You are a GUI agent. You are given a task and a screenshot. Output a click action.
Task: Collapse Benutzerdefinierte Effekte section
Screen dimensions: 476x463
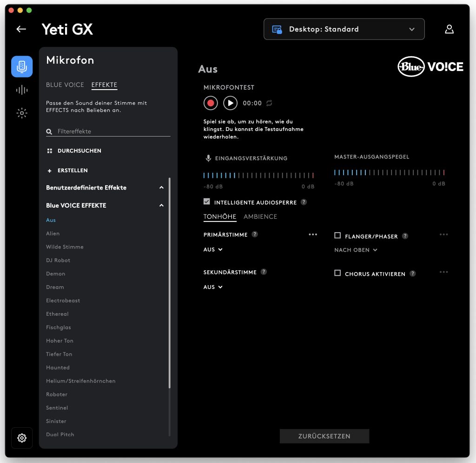[x=161, y=188]
